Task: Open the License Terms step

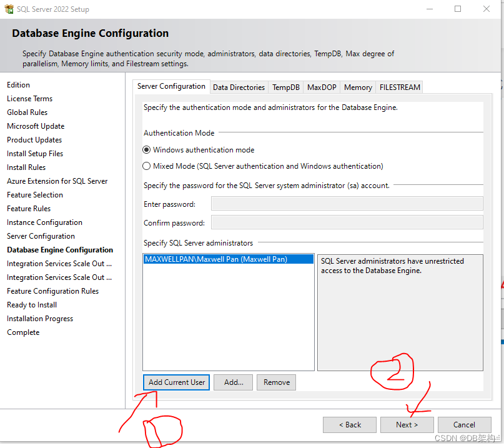Action: coord(29,98)
